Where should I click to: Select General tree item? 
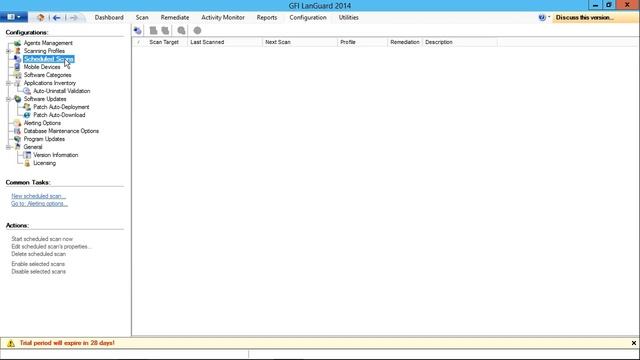click(x=33, y=147)
